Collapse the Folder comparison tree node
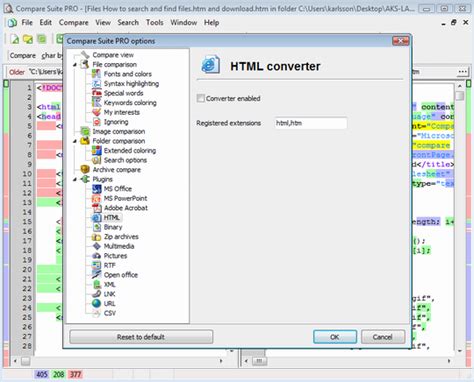Viewport: 474px width, 382px height. pos(75,141)
